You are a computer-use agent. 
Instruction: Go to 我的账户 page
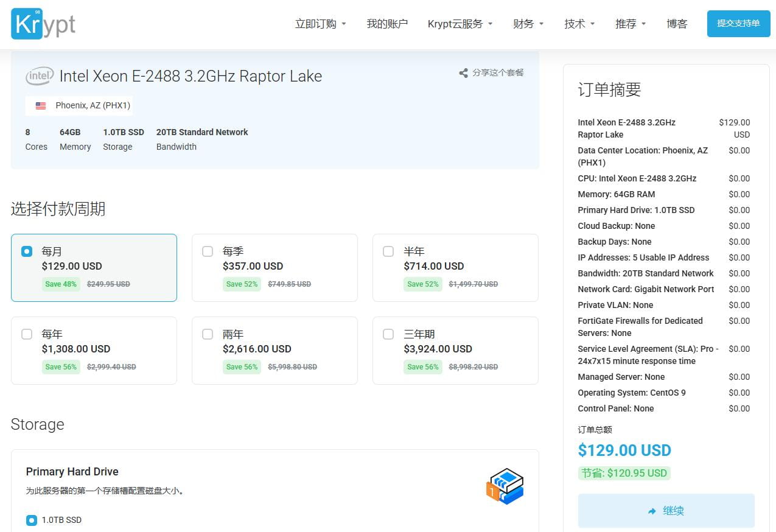(387, 24)
